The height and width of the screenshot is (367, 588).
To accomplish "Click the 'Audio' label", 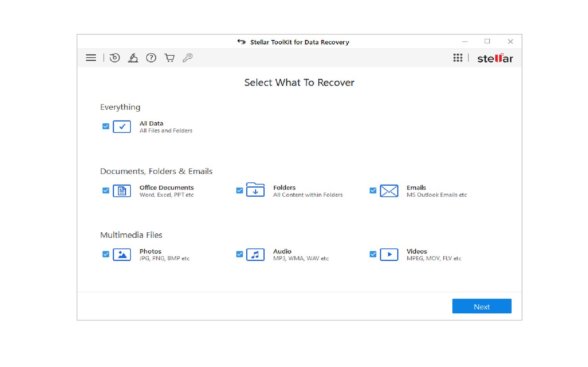I will click(282, 251).
